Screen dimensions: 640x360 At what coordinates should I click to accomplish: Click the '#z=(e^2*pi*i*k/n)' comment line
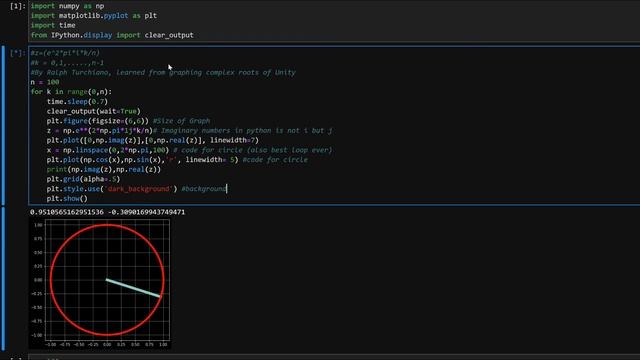pyautogui.click(x=65, y=53)
